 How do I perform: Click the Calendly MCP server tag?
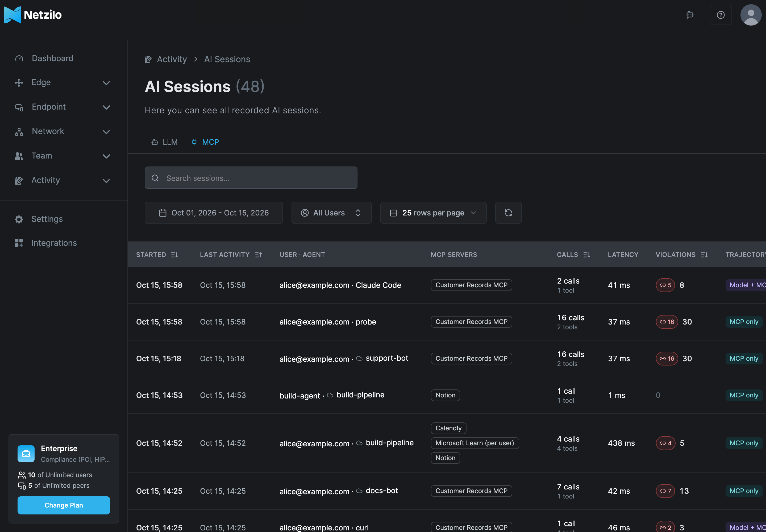448,428
